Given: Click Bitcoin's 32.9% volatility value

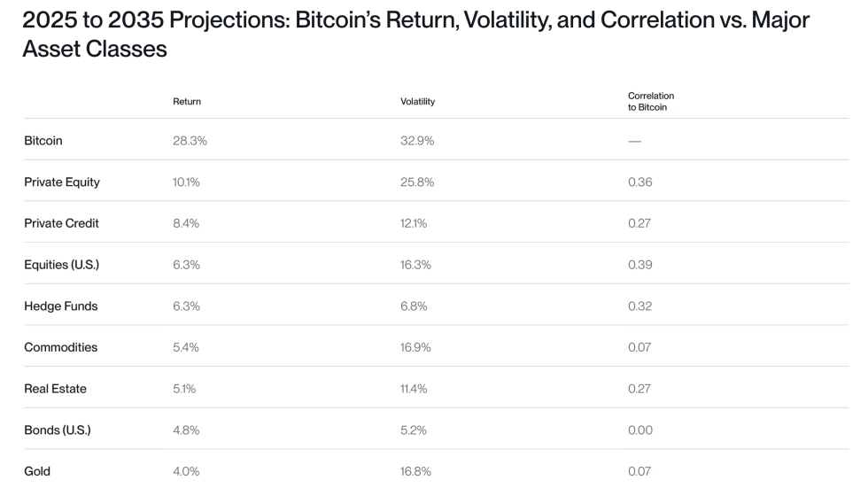Looking at the screenshot, I should (418, 141).
